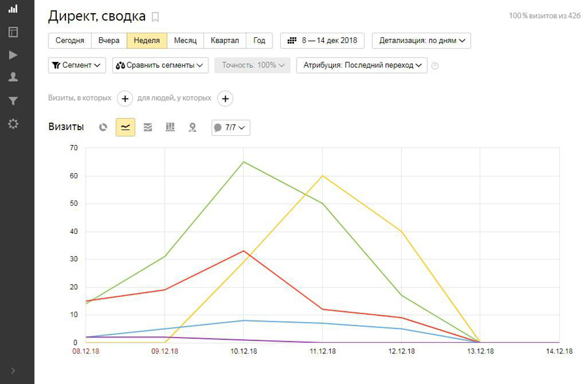Click the visitors person icon in sidebar
The height and width of the screenshot is (384, 588).
(x=12, y=77)
